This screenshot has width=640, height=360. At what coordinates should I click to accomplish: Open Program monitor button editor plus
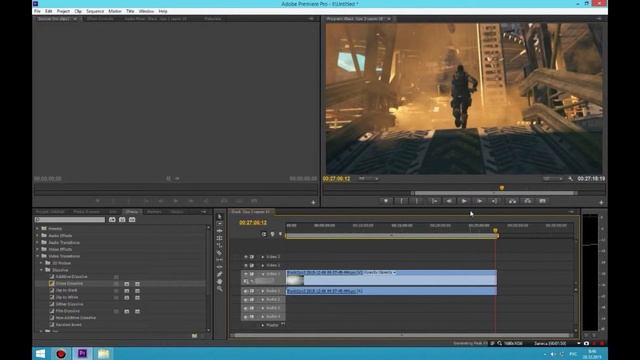601,202
